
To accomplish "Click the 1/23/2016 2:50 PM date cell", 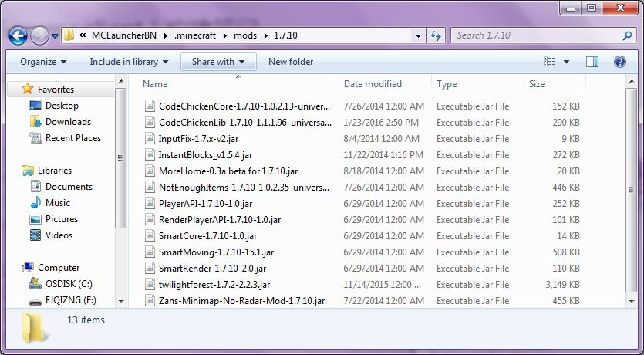I will pyautogui.click(x=381, y=123).
